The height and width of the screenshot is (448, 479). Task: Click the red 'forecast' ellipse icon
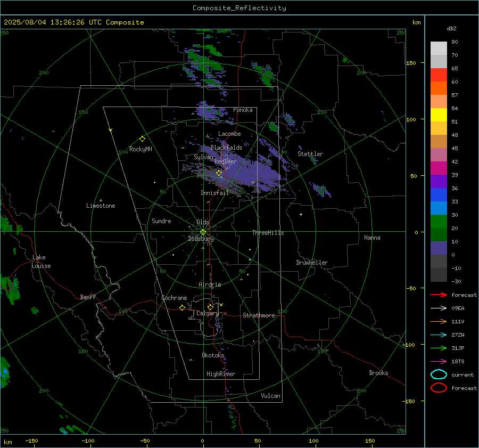pos(439,388)
